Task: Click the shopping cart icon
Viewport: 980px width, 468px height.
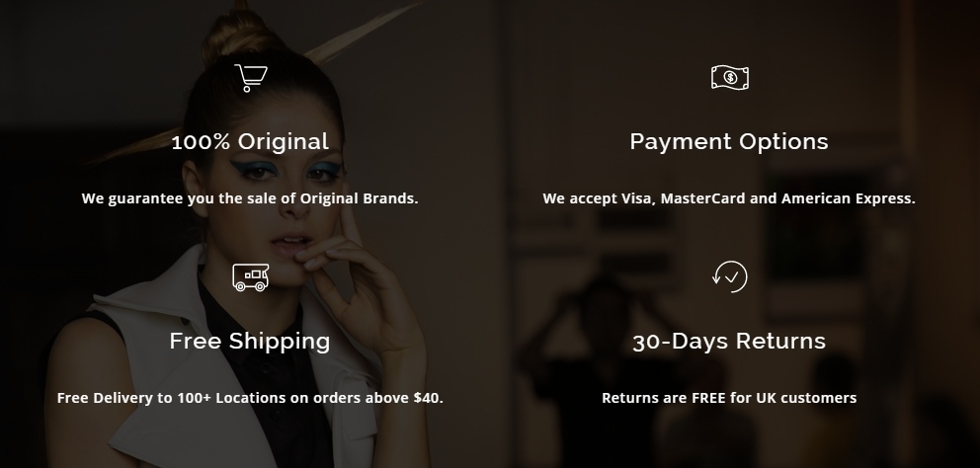Action: tap(251, 78)
